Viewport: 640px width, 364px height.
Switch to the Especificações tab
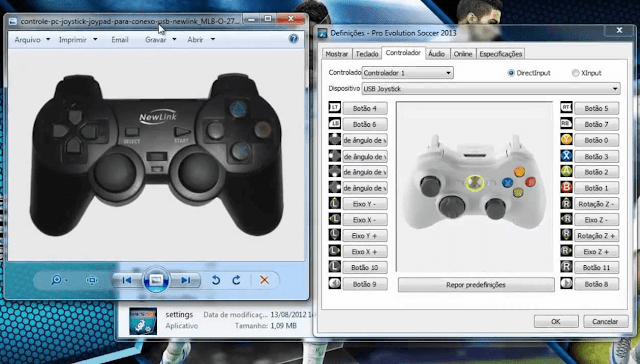tap(500, 54)
